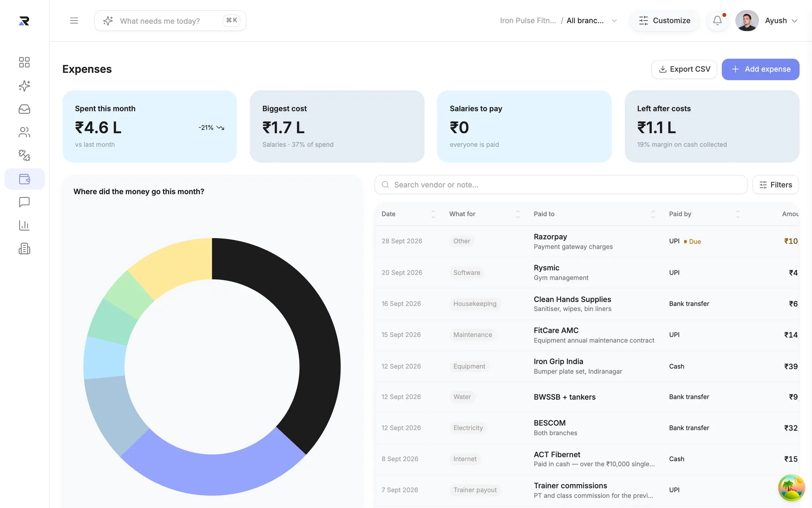Image resolution: width=812 pixels, height=508 pixels.
Task: Click the sparkle icon in the command bar
Action: point(108,21)
